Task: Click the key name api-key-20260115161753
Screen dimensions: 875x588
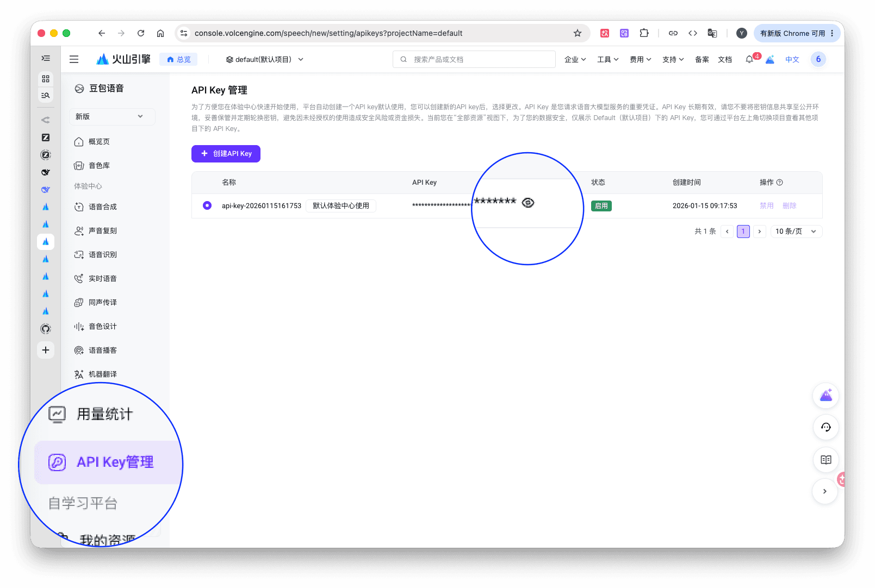Action: point(262,206)
